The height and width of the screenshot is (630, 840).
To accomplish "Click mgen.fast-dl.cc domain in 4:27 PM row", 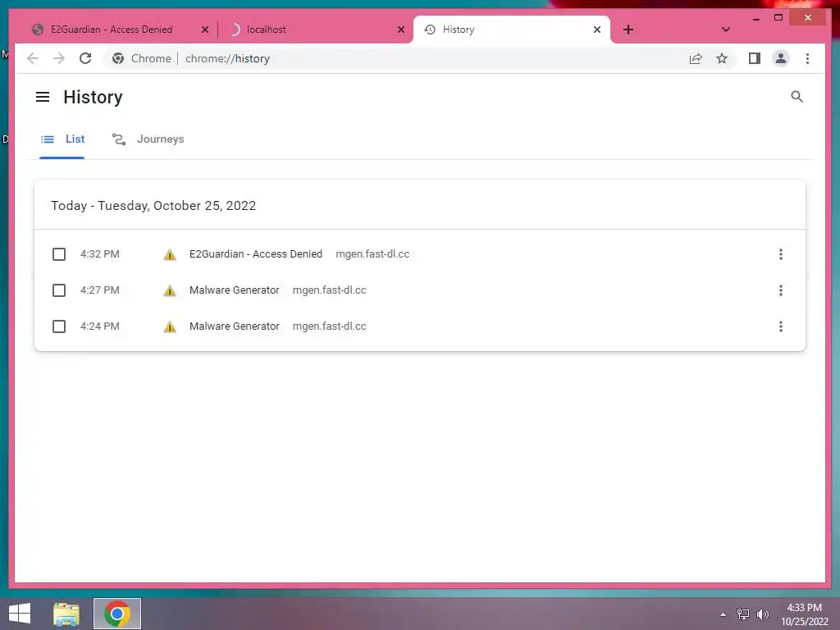I will click(330, 290).
